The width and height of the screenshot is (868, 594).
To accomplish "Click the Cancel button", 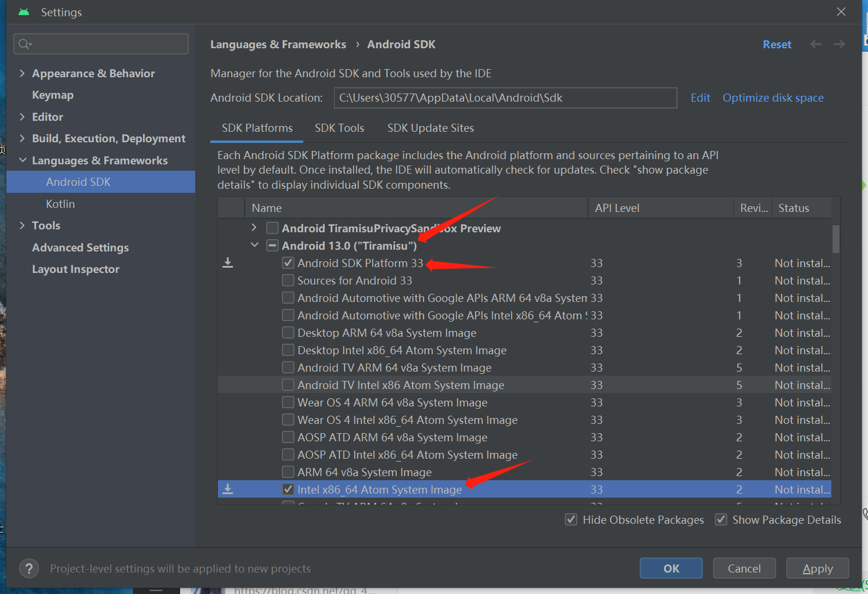I will point(744,568).
